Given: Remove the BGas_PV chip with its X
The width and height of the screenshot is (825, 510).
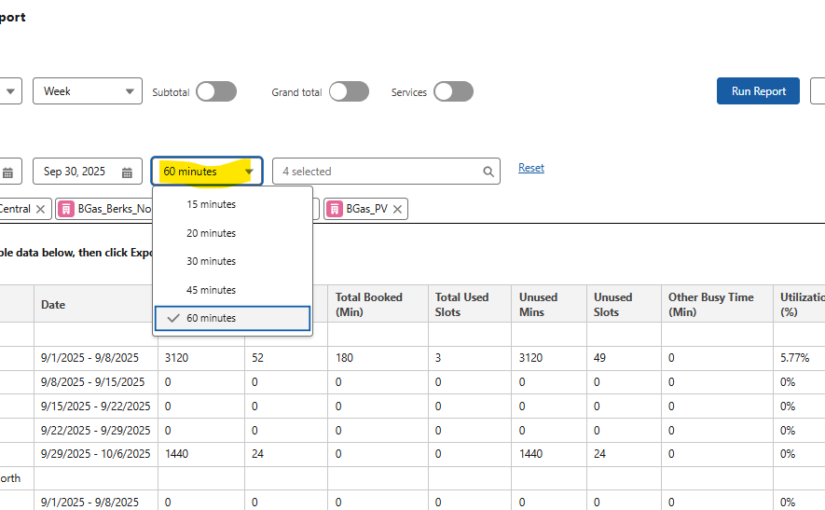Looking at the screenshot, I should (398, 209).
